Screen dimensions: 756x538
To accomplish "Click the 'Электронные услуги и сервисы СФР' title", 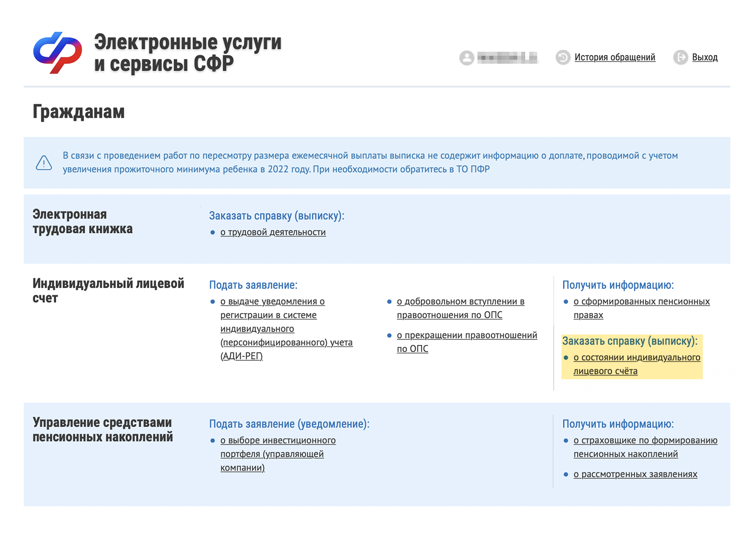I will click(x=188, y=53).
